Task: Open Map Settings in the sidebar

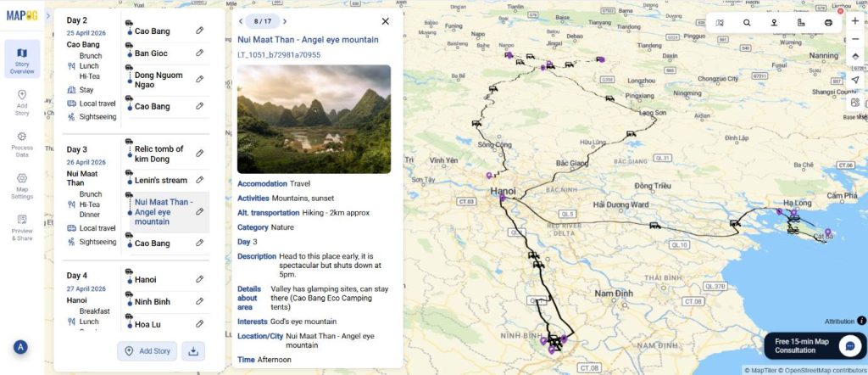Action: point(22,186)
